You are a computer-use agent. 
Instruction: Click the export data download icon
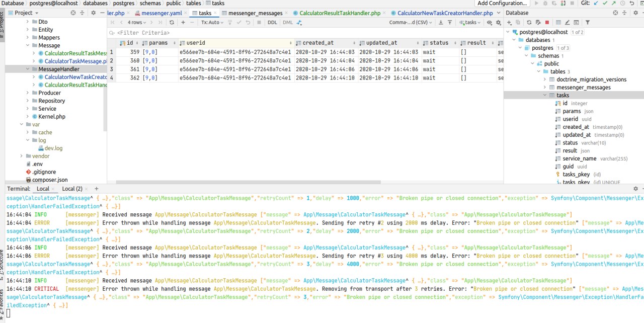441,23
